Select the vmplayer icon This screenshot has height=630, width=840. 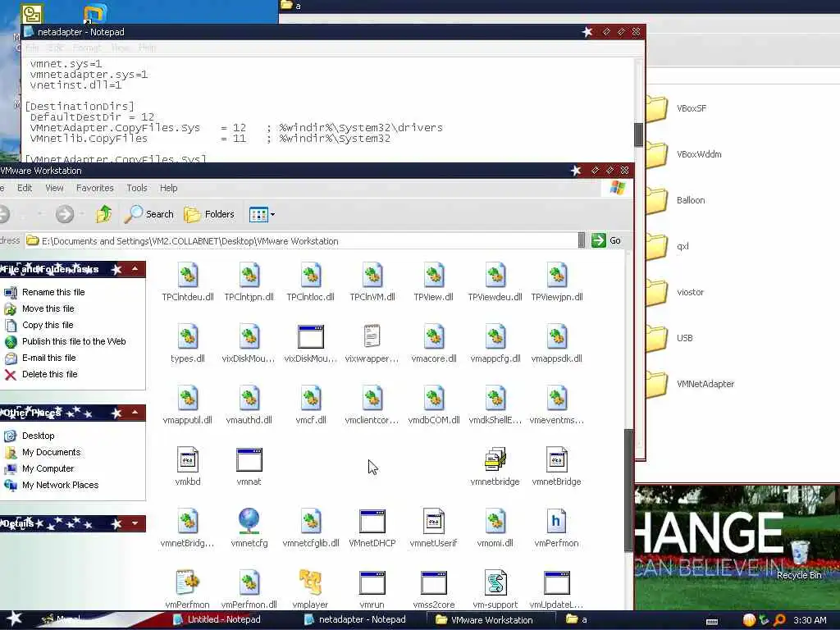(311, 582)
